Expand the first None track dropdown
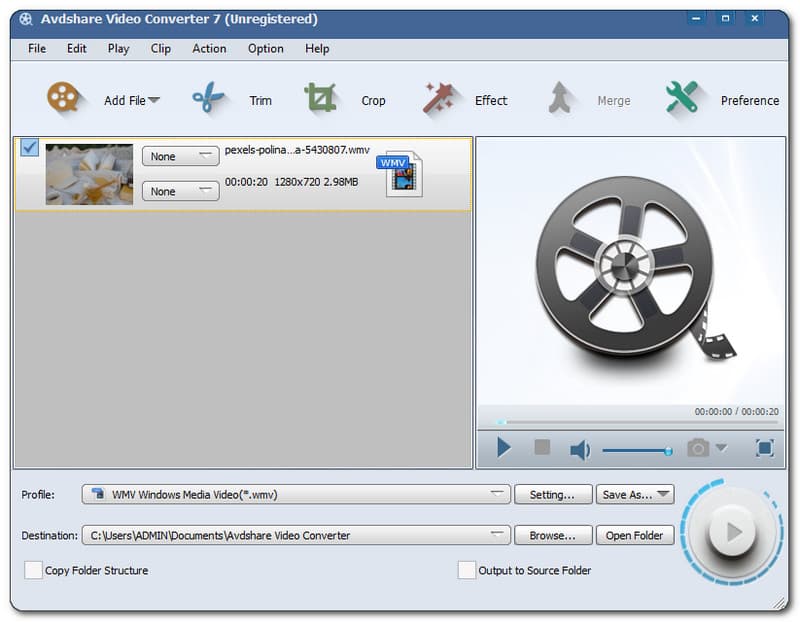The height and width of the screenshot is (622, 800). [181, 156]
